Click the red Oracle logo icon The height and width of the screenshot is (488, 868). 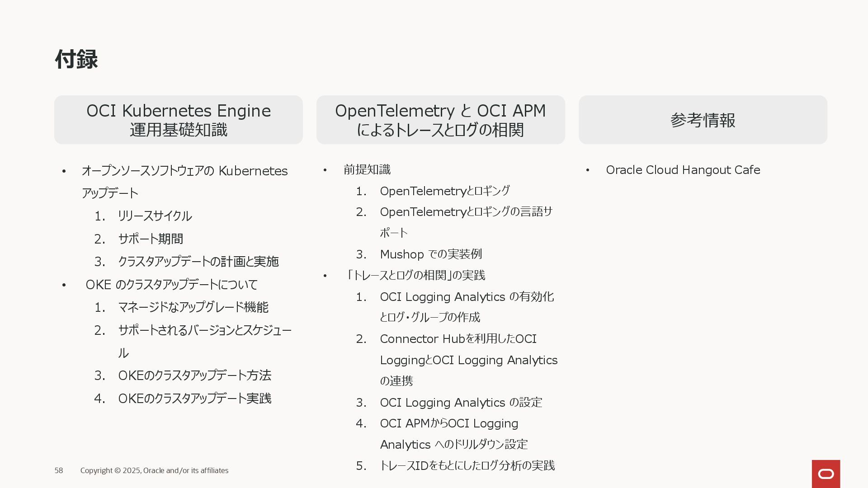826,474
